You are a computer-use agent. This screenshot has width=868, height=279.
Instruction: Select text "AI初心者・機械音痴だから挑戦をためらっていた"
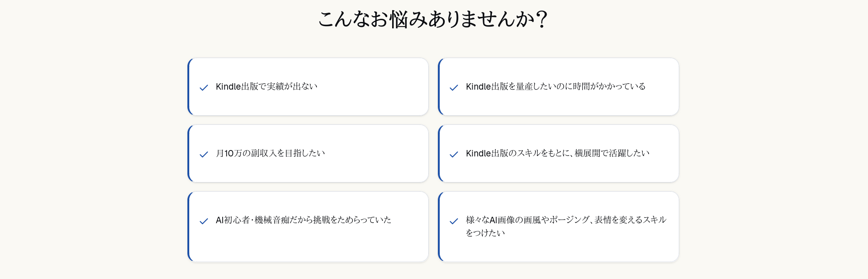(304, 220)
